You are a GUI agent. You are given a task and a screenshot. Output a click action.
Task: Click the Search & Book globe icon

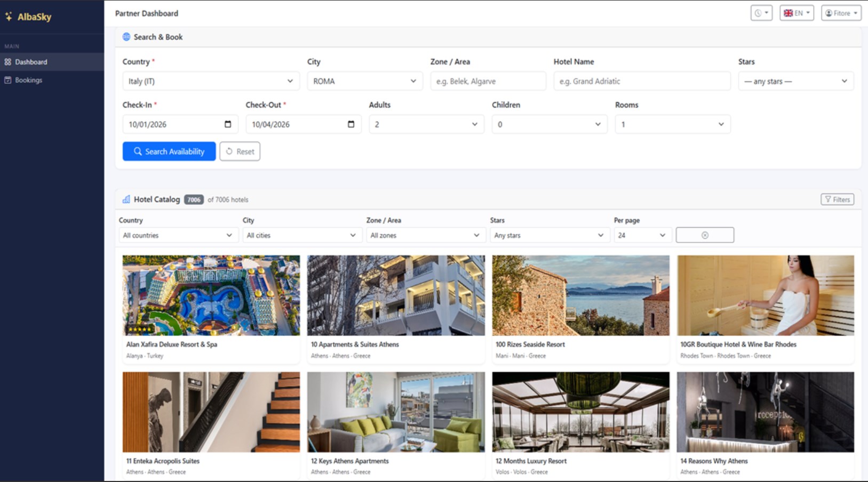(x=126, y=37)
